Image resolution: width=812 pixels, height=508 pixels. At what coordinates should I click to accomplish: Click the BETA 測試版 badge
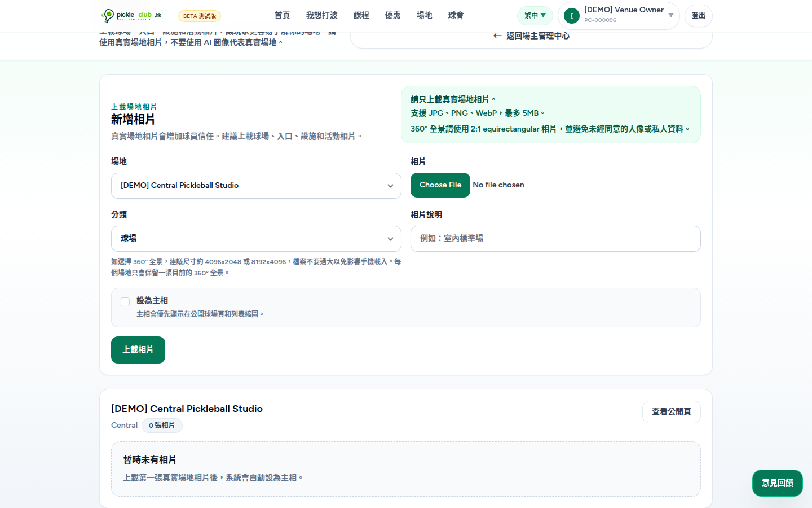(200, 16)
